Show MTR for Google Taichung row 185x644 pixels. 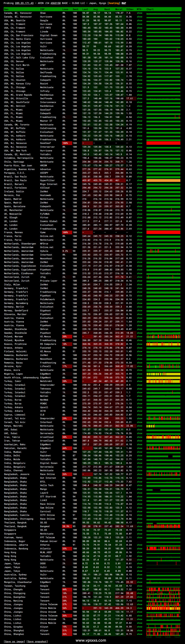[139, 586]
